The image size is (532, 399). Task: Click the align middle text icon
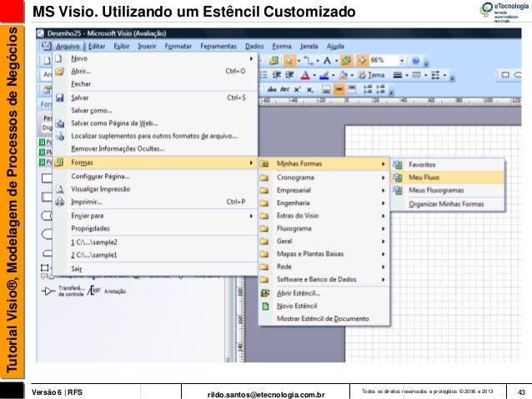339,89
